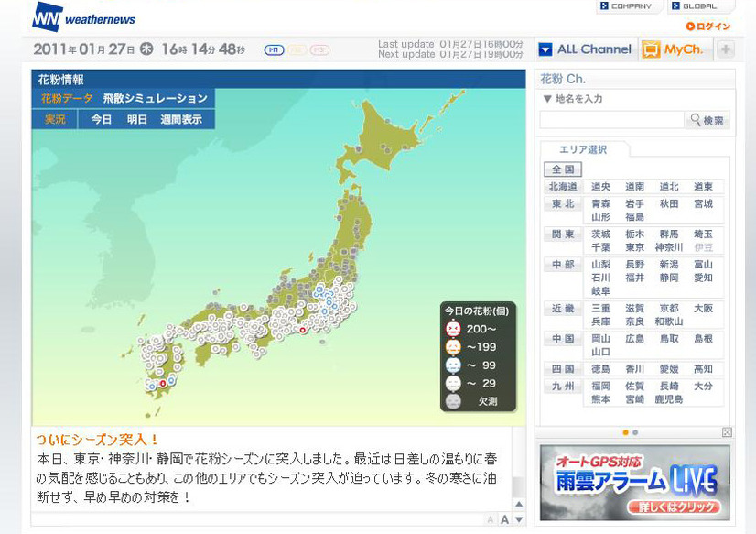Click the ログイン login link
Viewport: 756px width, 534px height.
[x=708, y=27]
